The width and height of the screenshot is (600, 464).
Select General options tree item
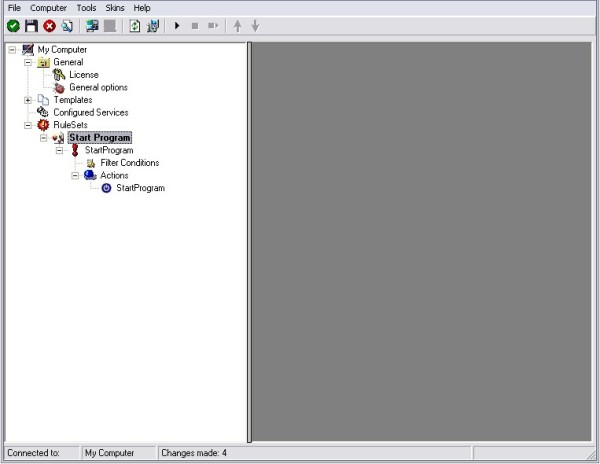(x=98, y=87)
